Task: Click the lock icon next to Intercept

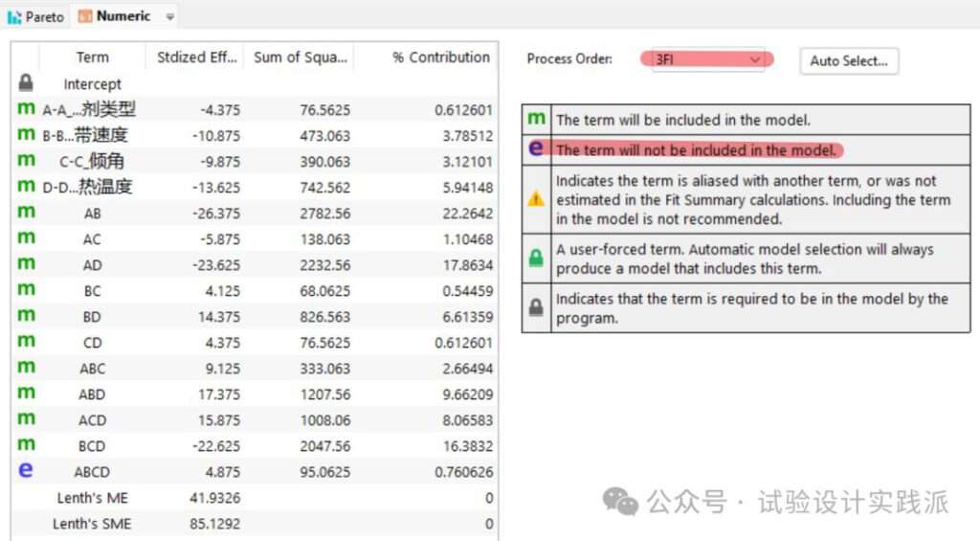Action: point(26,83)
